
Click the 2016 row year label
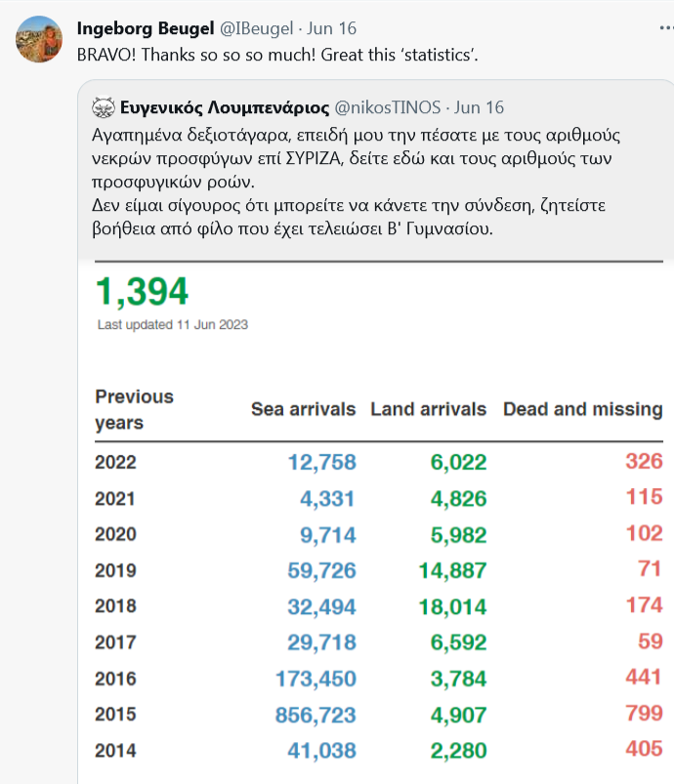coord(115,679)
